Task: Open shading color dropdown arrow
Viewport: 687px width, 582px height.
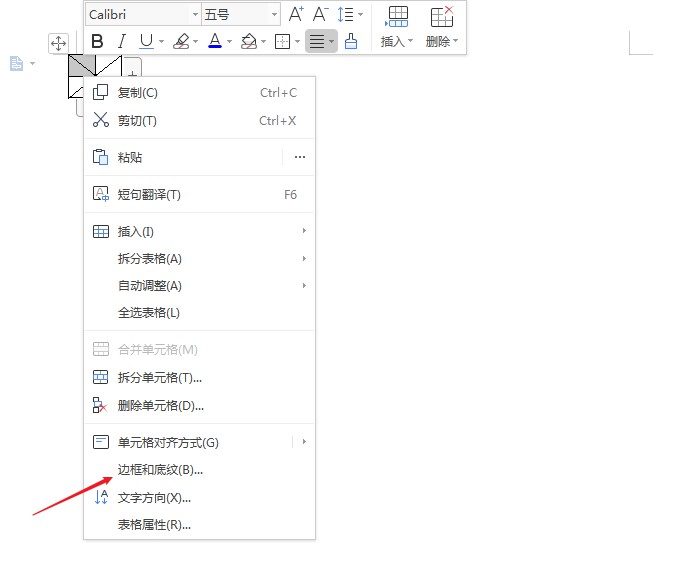Action: [263, 42]
